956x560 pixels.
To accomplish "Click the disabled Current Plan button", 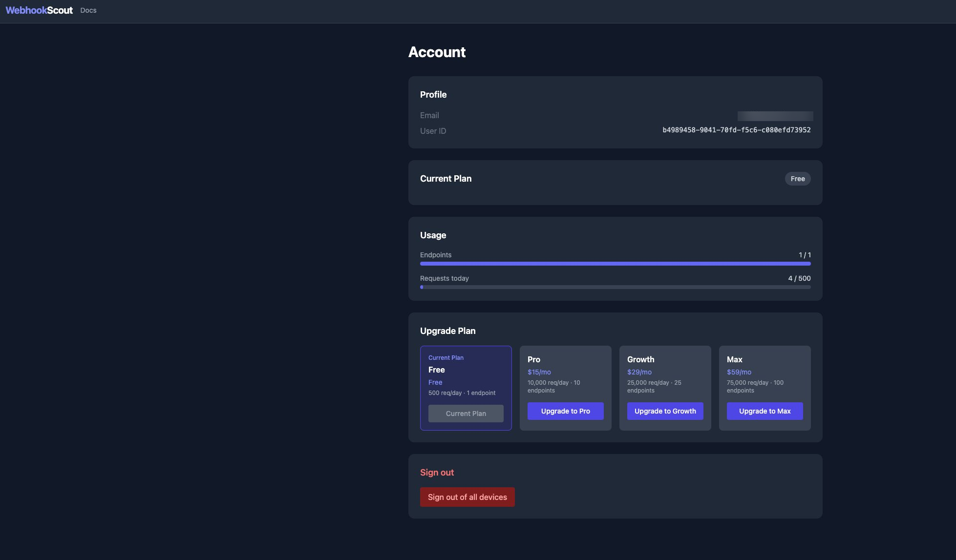I will 466,414.
